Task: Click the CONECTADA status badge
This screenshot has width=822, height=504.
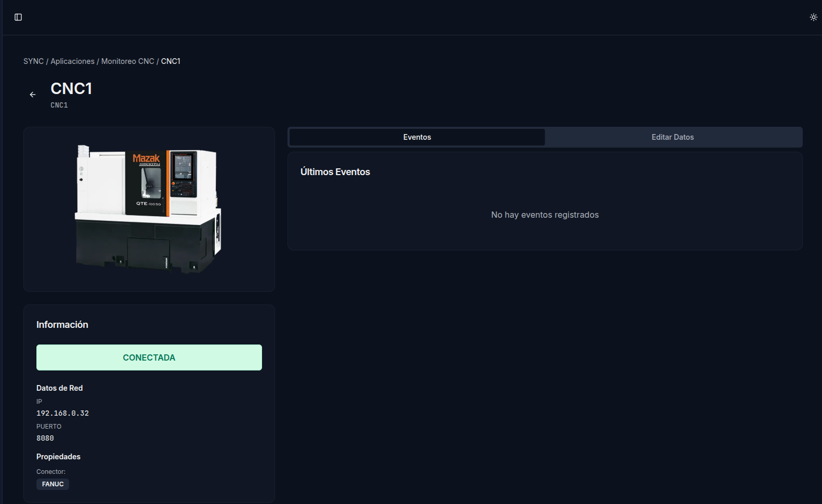Action: [149, 357]
